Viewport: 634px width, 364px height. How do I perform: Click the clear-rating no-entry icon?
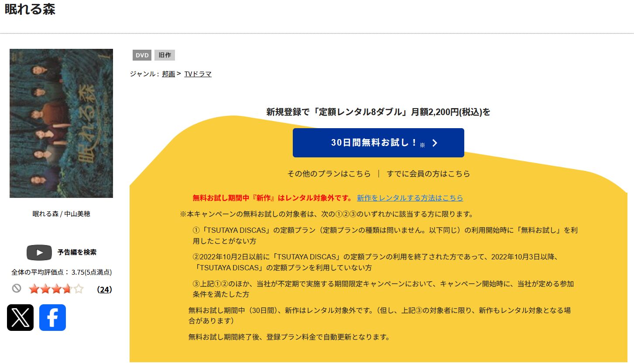coord(17,288)
